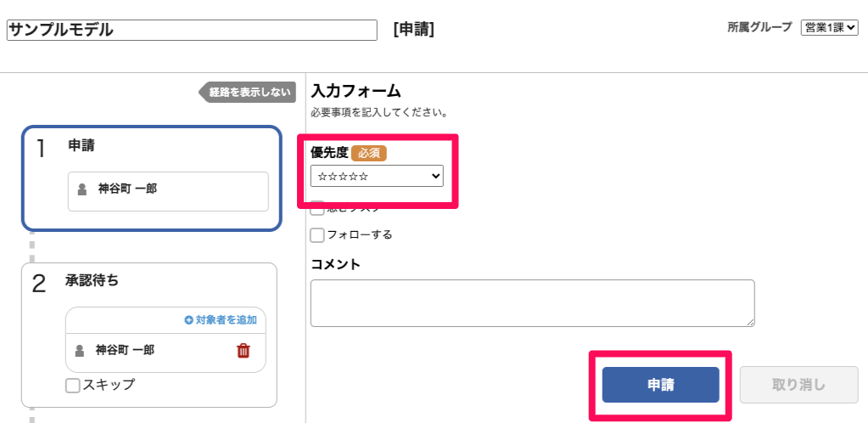Click the 取り消し cancel button
The width and height of the screenshot is (868, 423).
(798, 385)
